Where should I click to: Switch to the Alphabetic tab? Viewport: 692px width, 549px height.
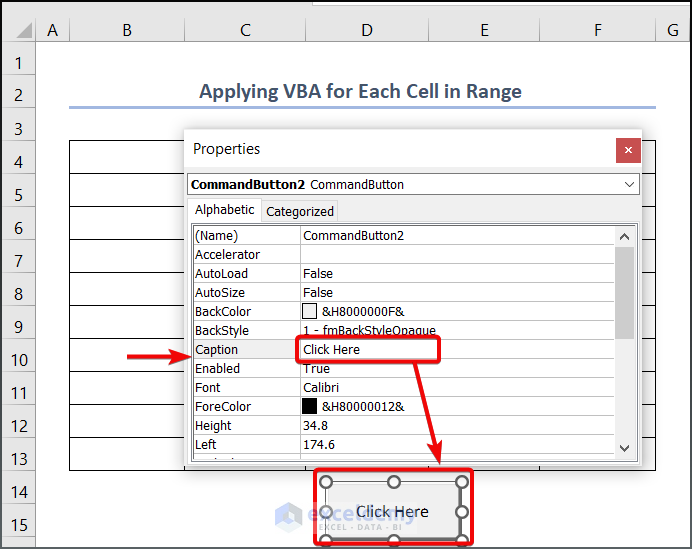[x=224, y=210]
